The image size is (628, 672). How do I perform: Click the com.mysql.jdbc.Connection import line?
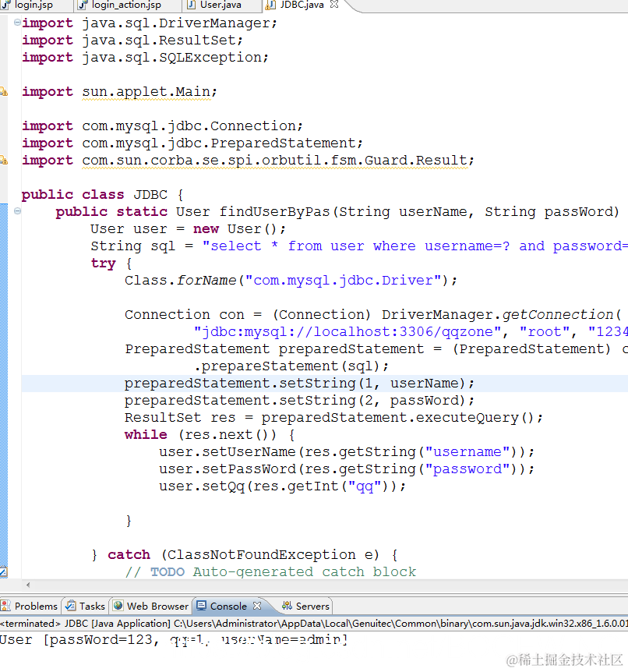[x=162, y=126]
